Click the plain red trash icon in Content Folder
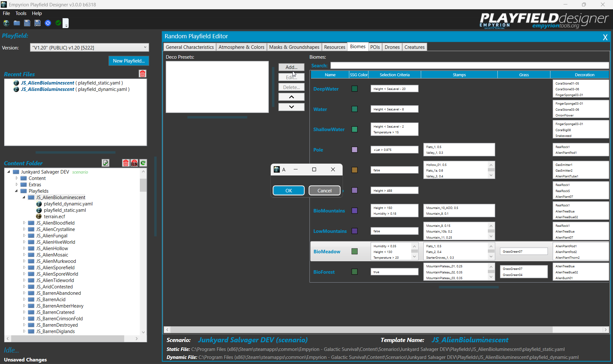613x364 pixels. (126, 163)
